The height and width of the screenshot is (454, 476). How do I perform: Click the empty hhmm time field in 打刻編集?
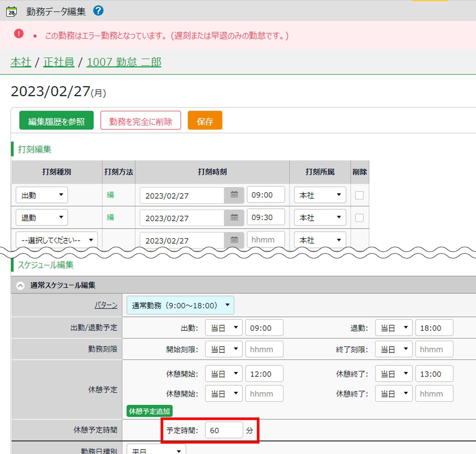[266, 239]
